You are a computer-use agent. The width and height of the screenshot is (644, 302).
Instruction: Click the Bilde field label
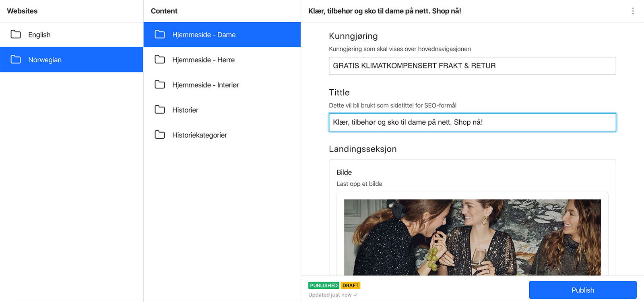coord(344,172)
